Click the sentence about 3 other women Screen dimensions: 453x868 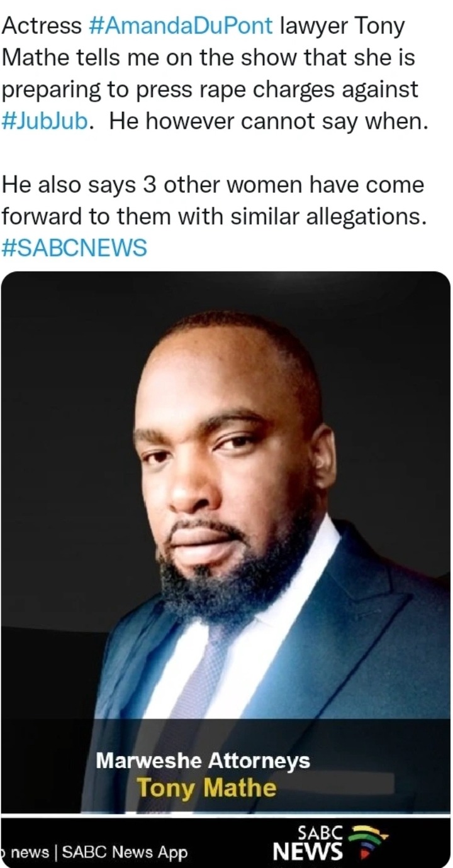click(x=214, y=201)
